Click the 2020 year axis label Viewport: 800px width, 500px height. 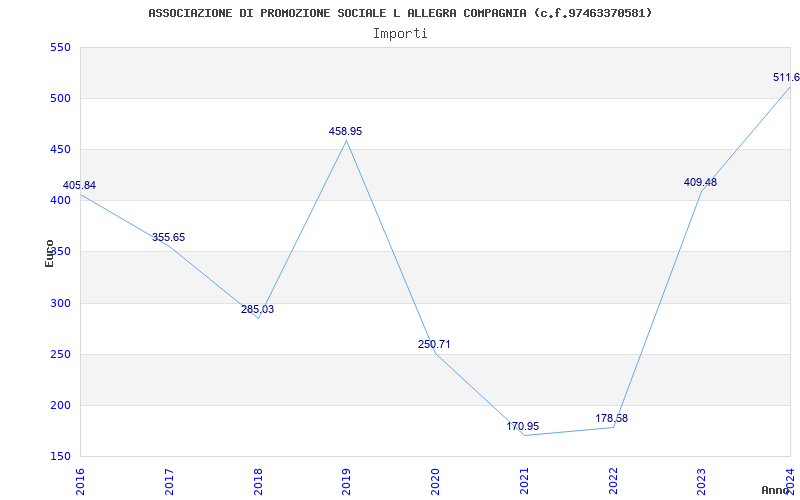[x=435, y=481]
